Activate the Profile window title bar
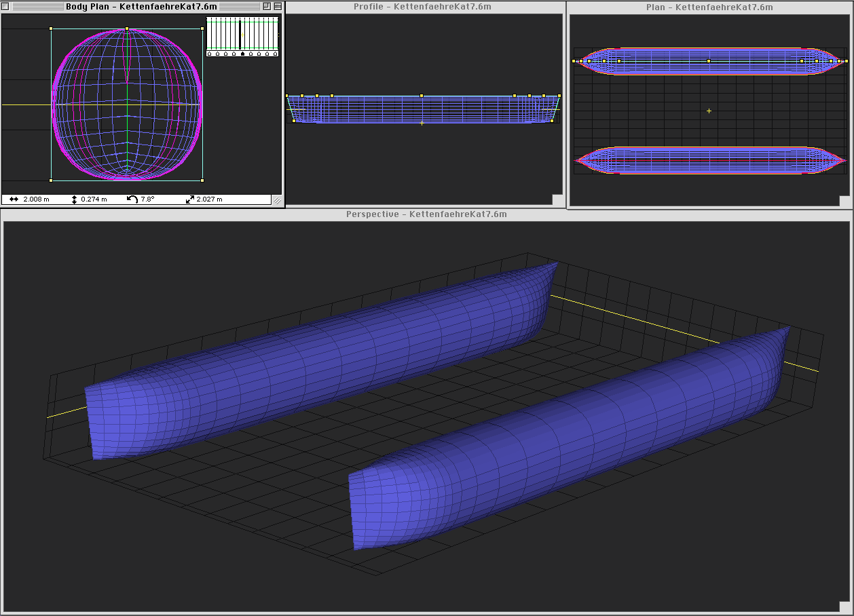This screenshot has height=616, width=854. click(x=422, y=7)
